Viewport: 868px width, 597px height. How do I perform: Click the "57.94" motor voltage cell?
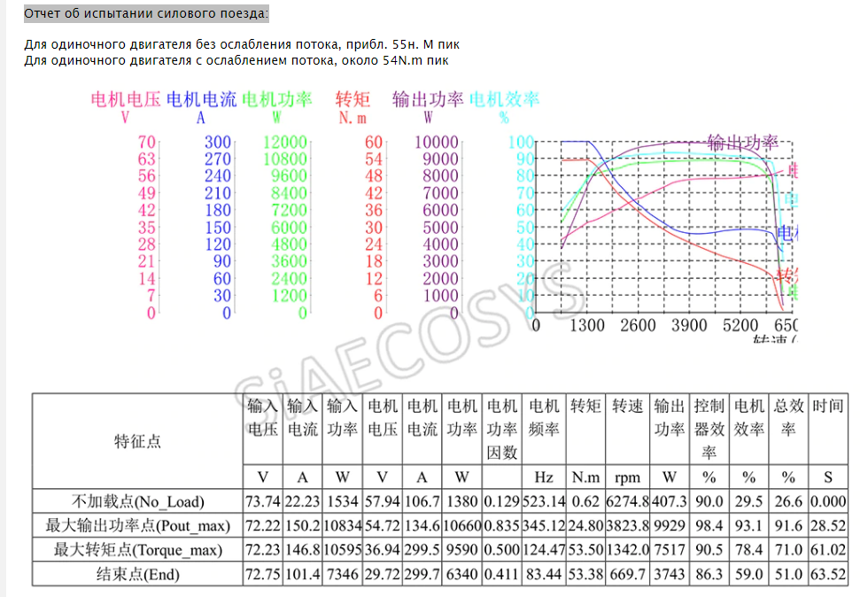point(383,501)
